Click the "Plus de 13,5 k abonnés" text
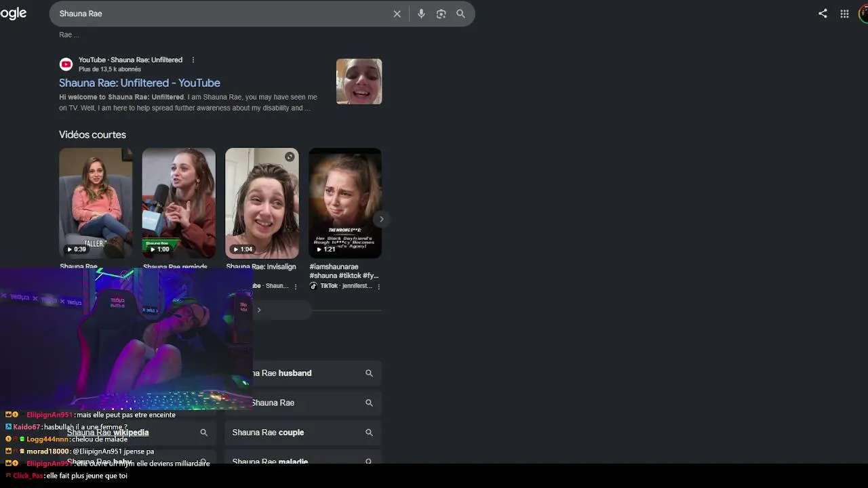Screen dimensions: 868x488 point(110,69)
